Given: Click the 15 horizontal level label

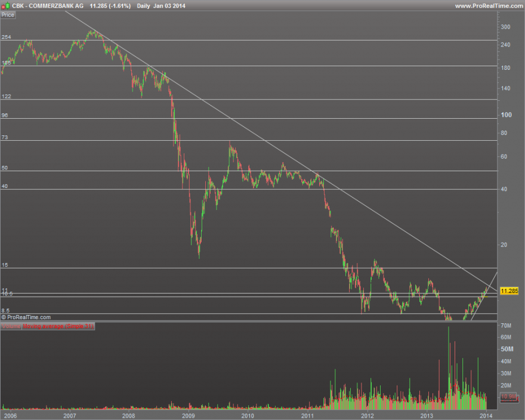Looking at the screenshot, I should pyautogui.click(x=5, y=265).
